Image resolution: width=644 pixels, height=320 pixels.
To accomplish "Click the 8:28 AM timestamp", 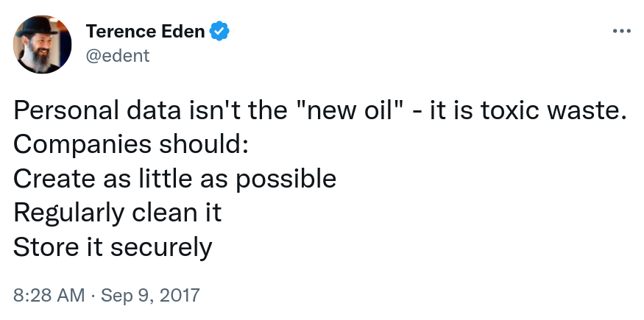I will [49, 296].
